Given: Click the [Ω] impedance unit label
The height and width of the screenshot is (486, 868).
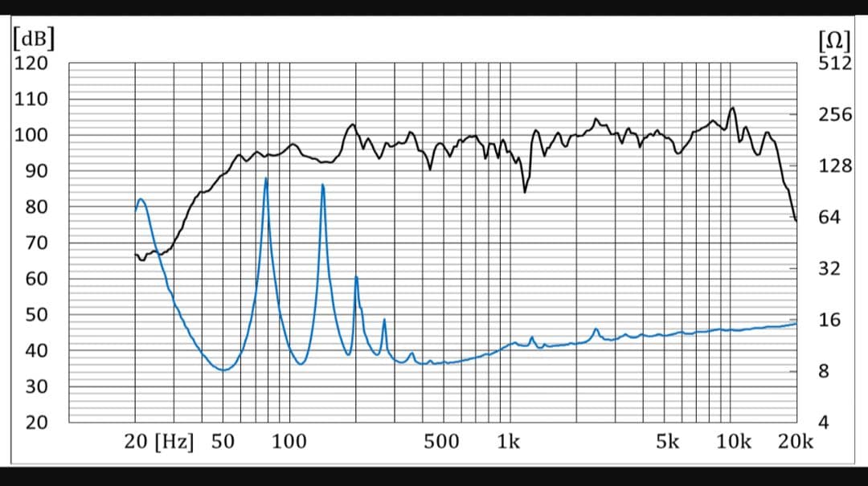Looking at the screenshot, I should coord(834,39).
